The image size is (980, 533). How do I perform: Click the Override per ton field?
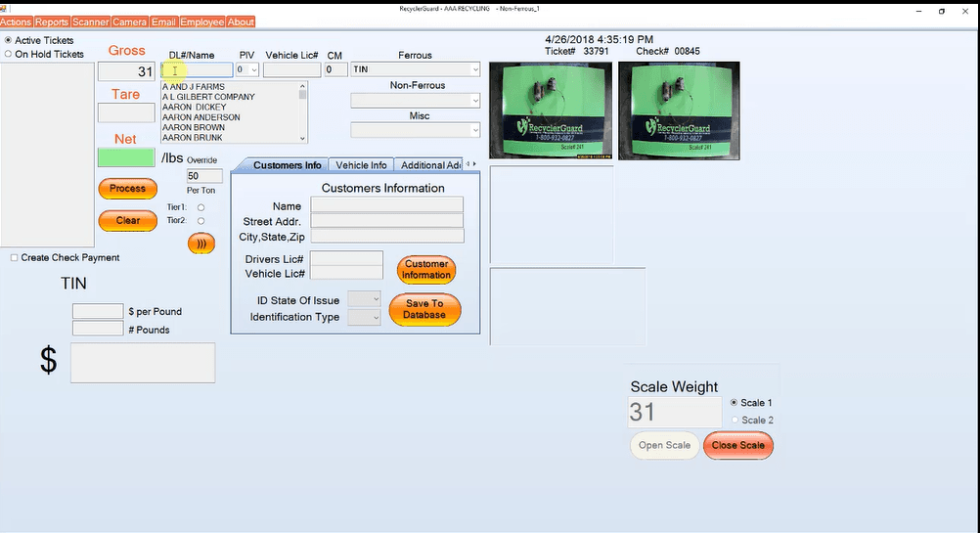coord(204,176)
